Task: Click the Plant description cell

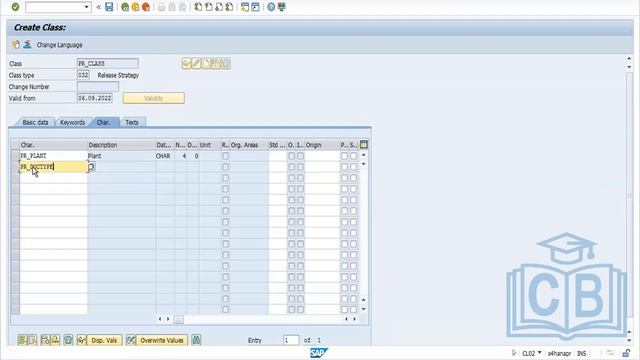Action: (122, 156)
